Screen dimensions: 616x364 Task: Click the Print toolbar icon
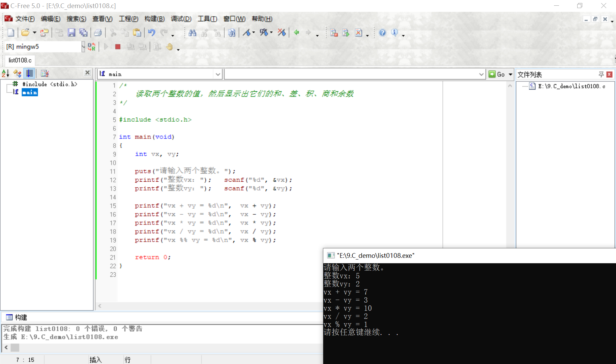[98, 33]
